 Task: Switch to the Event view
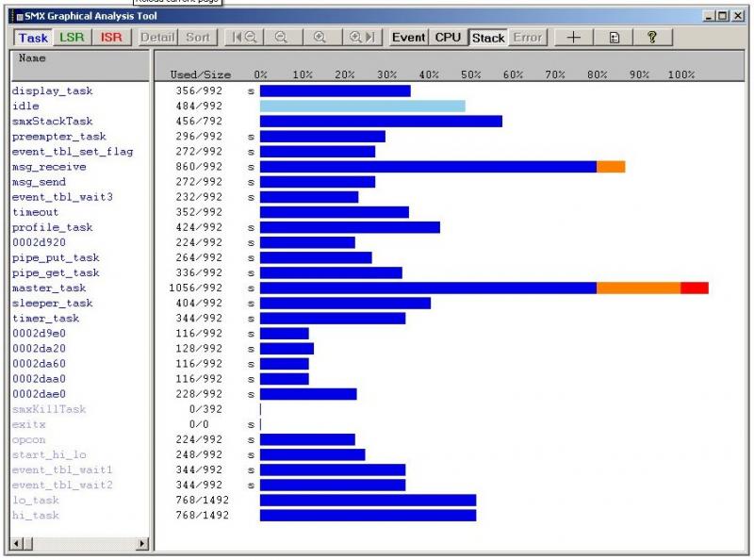pyautogui.click(x=408, y=38)
